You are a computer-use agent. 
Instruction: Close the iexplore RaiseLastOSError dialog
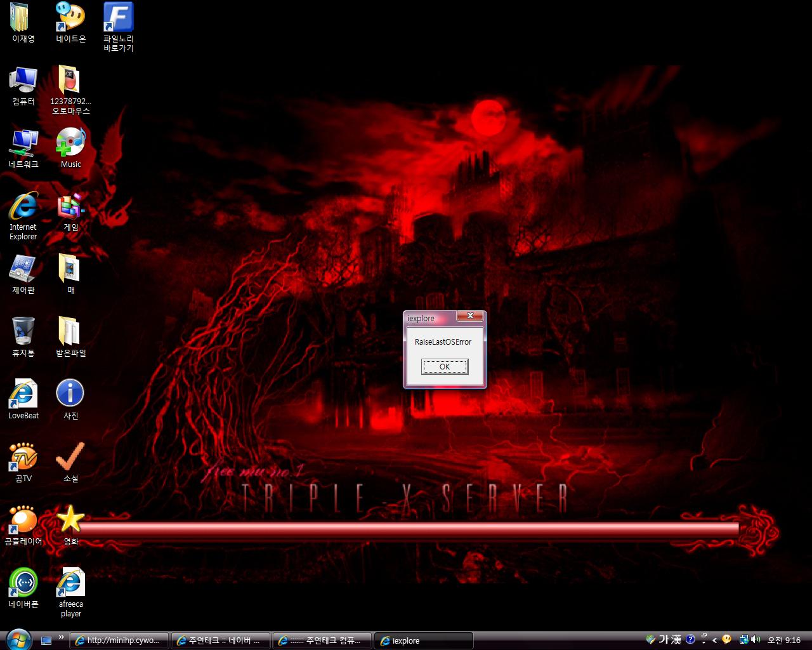[470, 315]
